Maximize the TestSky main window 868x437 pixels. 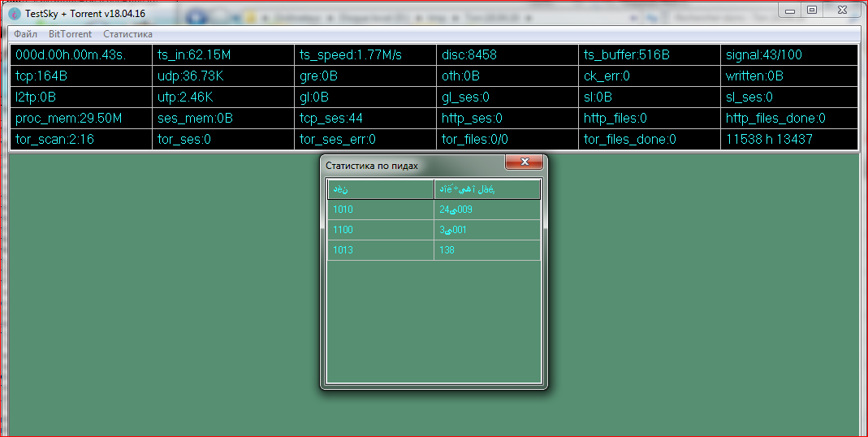[x=812, y=10]
